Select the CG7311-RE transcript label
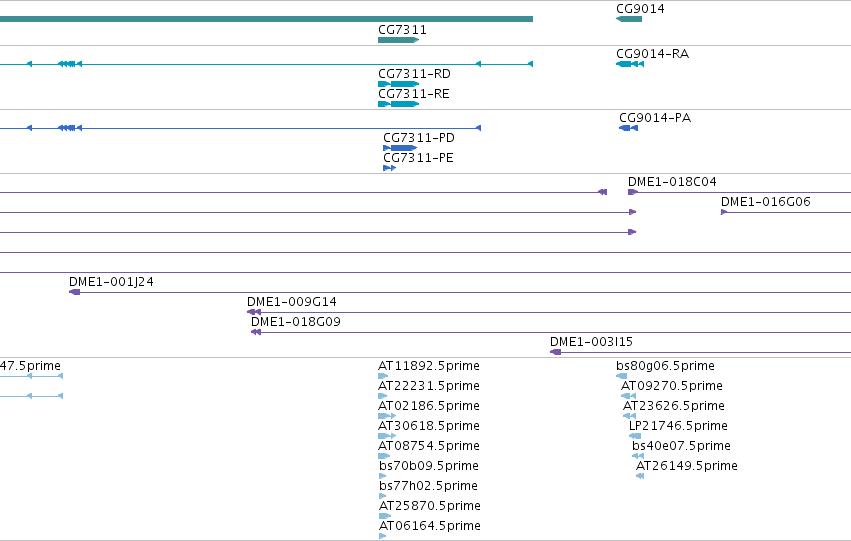The image size is (851, 541). [414, 94]
